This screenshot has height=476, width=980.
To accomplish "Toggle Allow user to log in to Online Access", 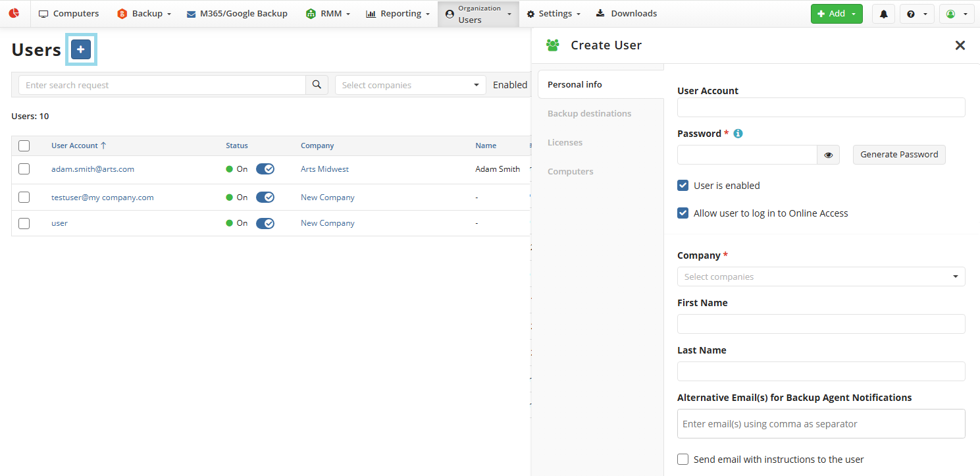I will pyautogui.click(x=683, y=213).
